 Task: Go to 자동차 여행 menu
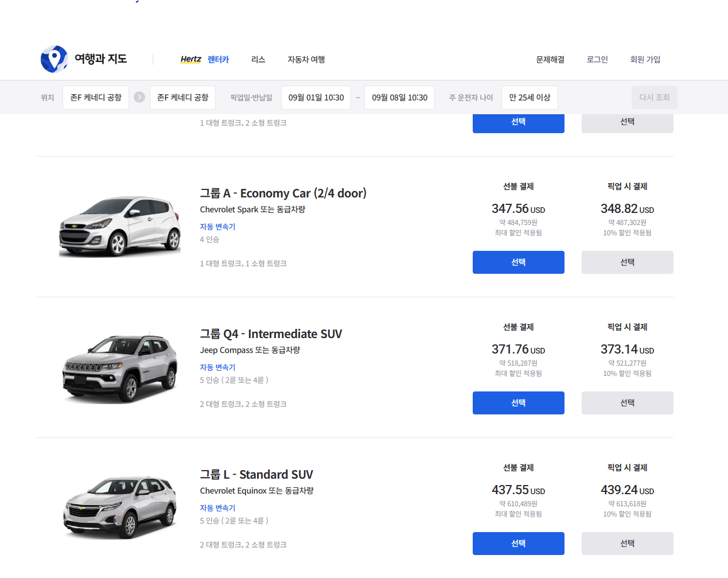(306, 59)
